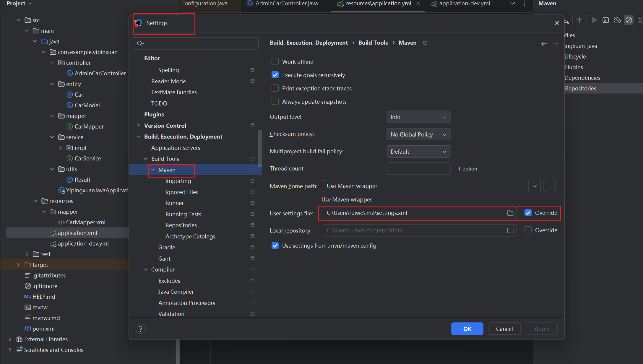Screen dimensions: 643x364
Task: Enable the Work offline checkbox
Action: tap(275, 62)
